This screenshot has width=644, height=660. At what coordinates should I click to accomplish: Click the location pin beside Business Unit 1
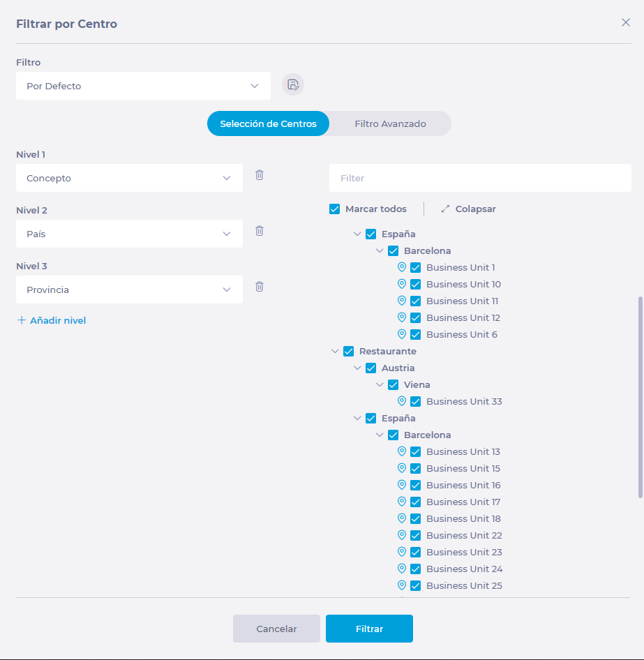point(402,267)
